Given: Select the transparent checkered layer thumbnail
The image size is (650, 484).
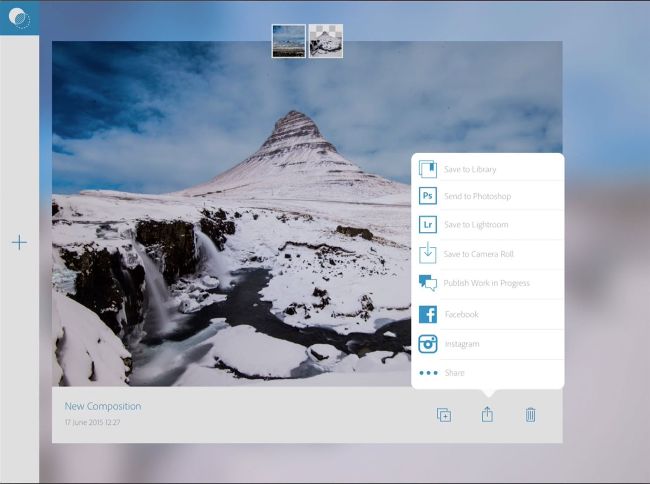Looking at the screenshot, I should pyautogui.click(x=326, y=41).
